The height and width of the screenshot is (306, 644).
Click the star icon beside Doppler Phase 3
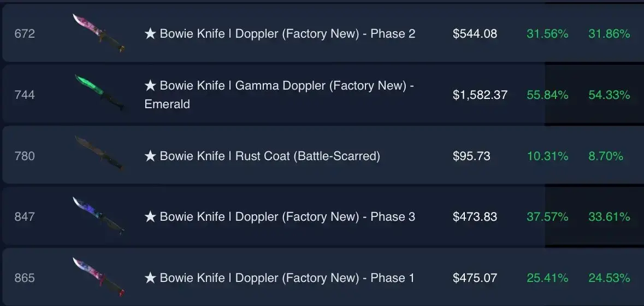click(150, 216)
